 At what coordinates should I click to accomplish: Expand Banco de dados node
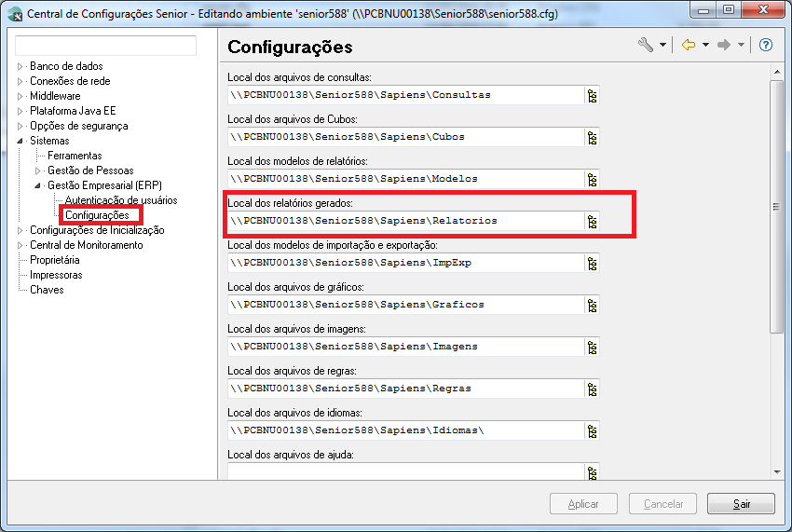pos(20,66)
